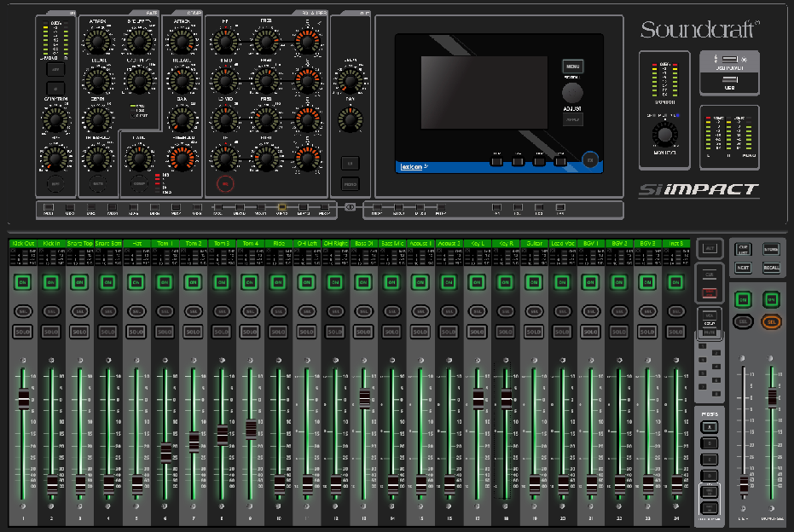Toggle the COMP in/out round button

click(x=139, y=183)
